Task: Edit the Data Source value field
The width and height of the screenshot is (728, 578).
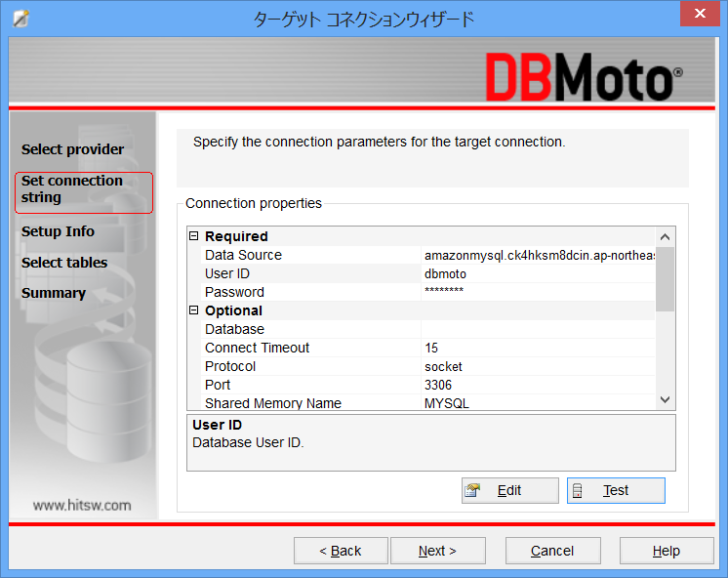Action: 538,255
